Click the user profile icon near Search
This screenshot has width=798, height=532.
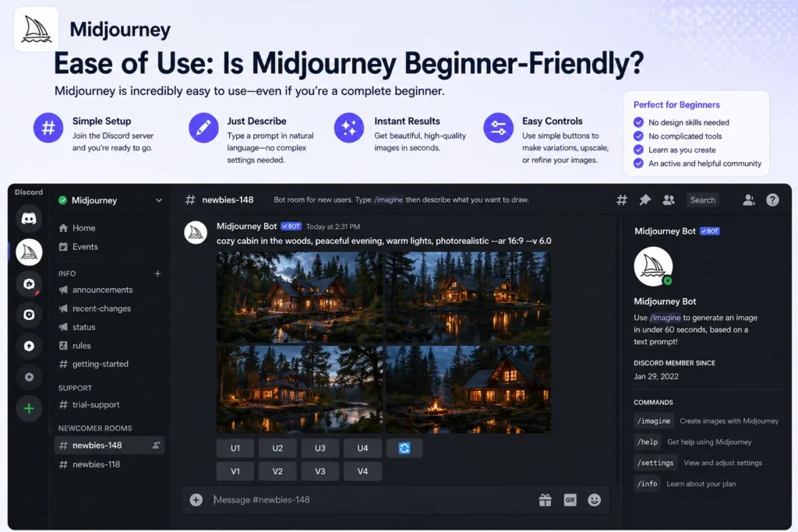749,200
